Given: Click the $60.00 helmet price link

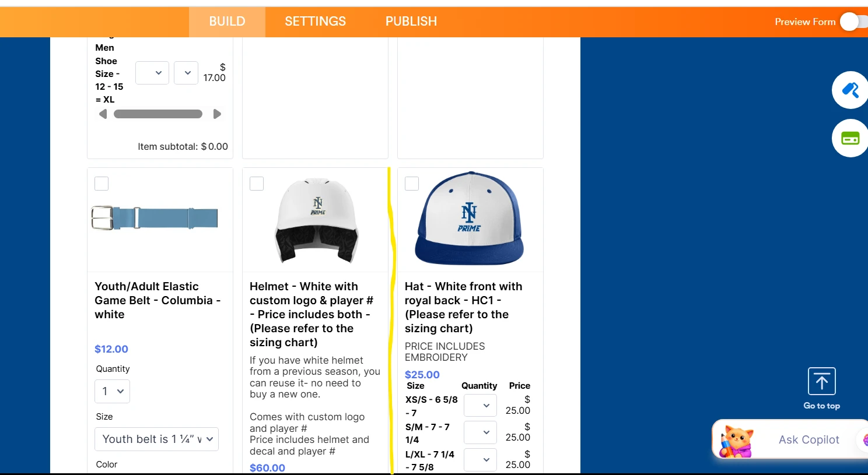Looking at the screenshot, I should (x=267, y=467).
